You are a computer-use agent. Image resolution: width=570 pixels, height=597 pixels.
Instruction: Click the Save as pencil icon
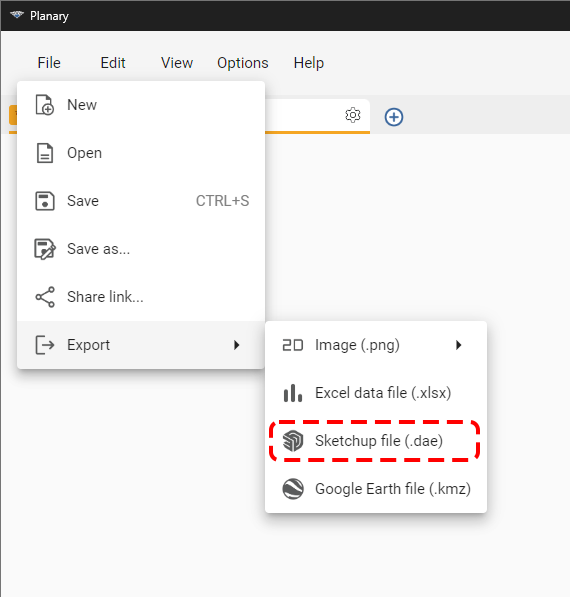click(x=45, y=249)
